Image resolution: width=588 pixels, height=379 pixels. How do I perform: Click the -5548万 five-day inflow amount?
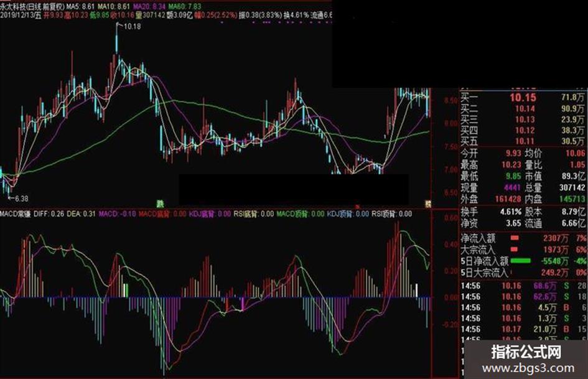point(554,261)
